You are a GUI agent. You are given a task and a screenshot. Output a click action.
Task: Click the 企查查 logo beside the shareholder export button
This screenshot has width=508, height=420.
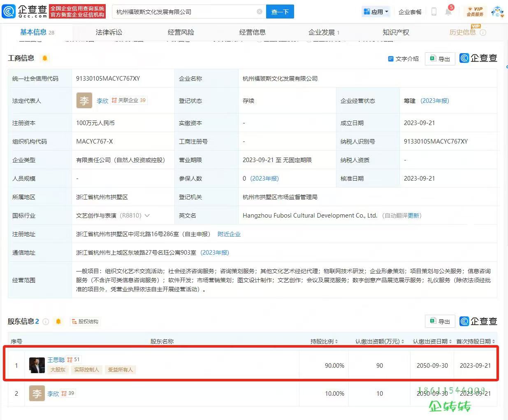click(478, 321)
